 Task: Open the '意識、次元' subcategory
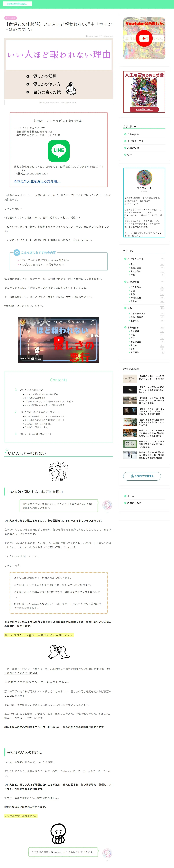coord(136,268)
